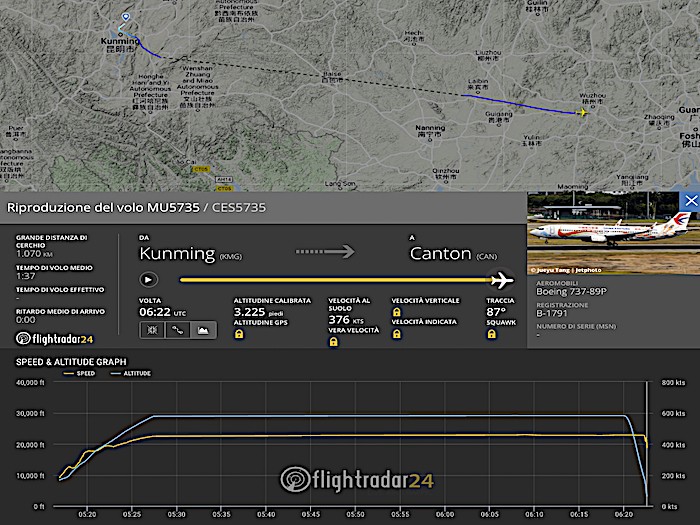Click the 400 kts speed axis label

[x=673, y=445]
